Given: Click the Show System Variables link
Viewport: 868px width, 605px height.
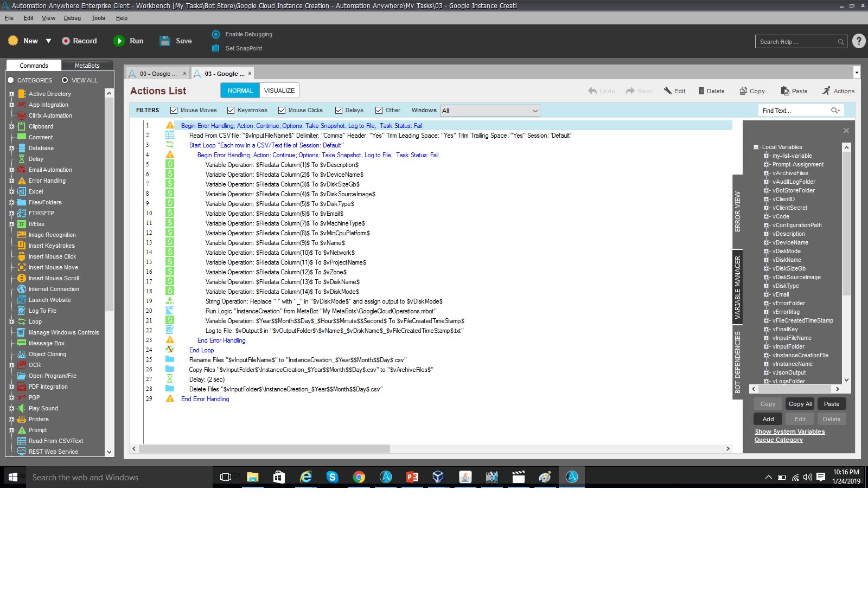Looking at the screenshot, I should click(x=789, y=432).
